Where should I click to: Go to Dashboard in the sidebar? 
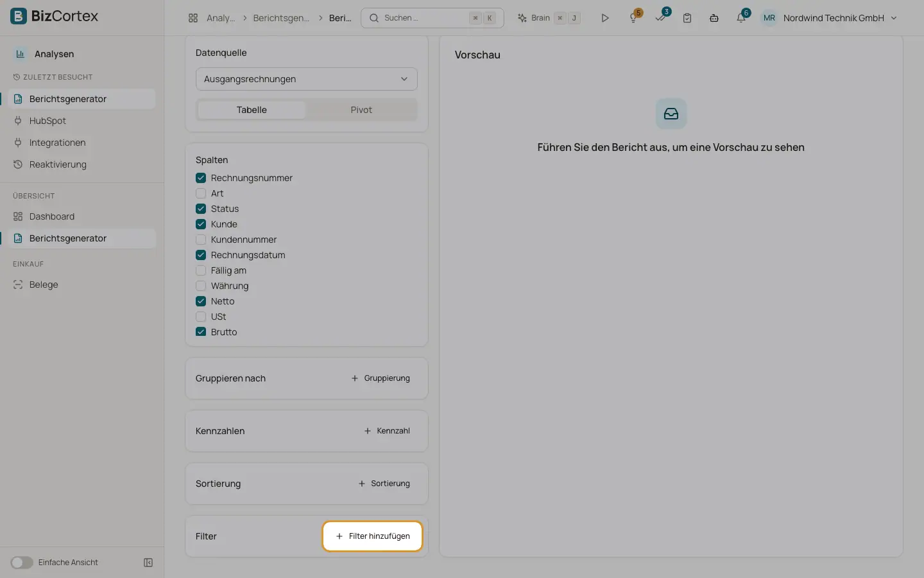[x=81, y=216]
